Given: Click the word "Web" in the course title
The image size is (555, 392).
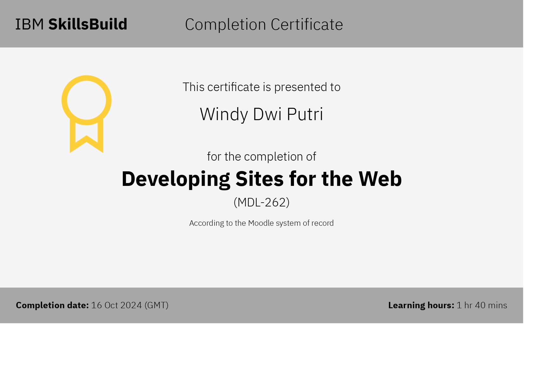Looking at the screenshot, I should (380, 179).
